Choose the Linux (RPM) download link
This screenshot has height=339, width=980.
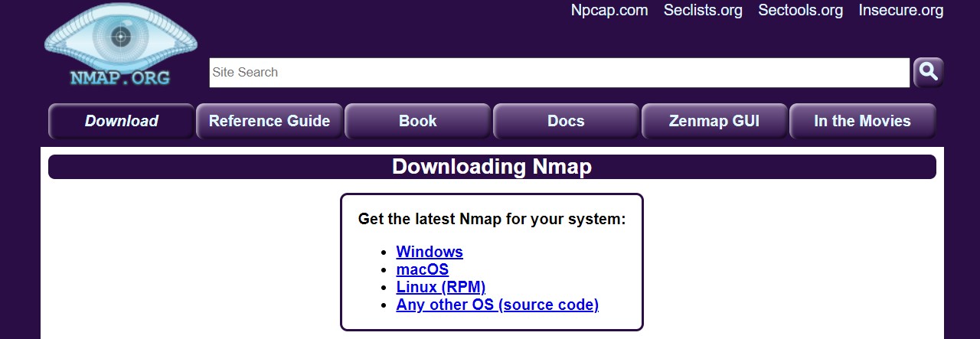coord(441,287)
